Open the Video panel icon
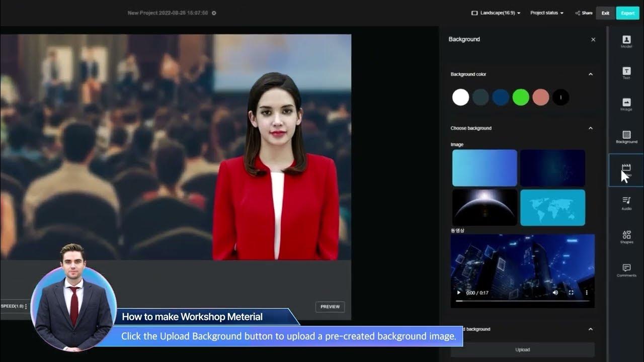Viewport: 644px width, 362px height. (x=626, y=170)
